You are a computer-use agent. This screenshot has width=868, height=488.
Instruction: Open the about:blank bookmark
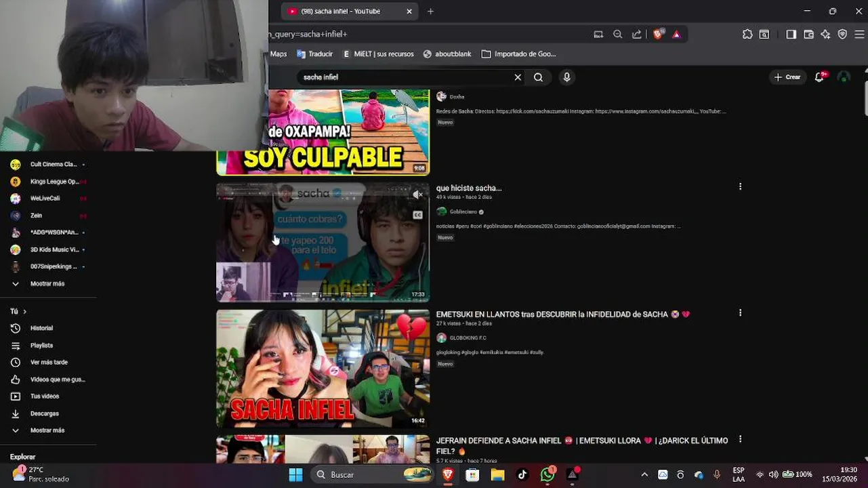pos(447,54)
